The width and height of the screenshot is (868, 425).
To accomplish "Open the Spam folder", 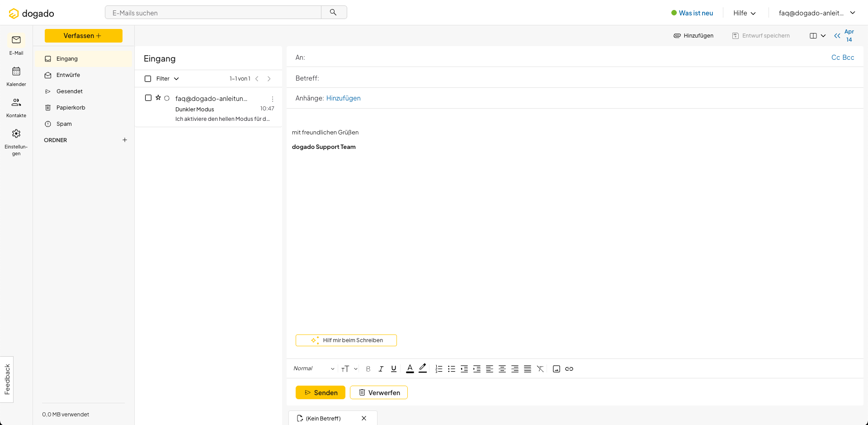I will click(x=84, y=124).
